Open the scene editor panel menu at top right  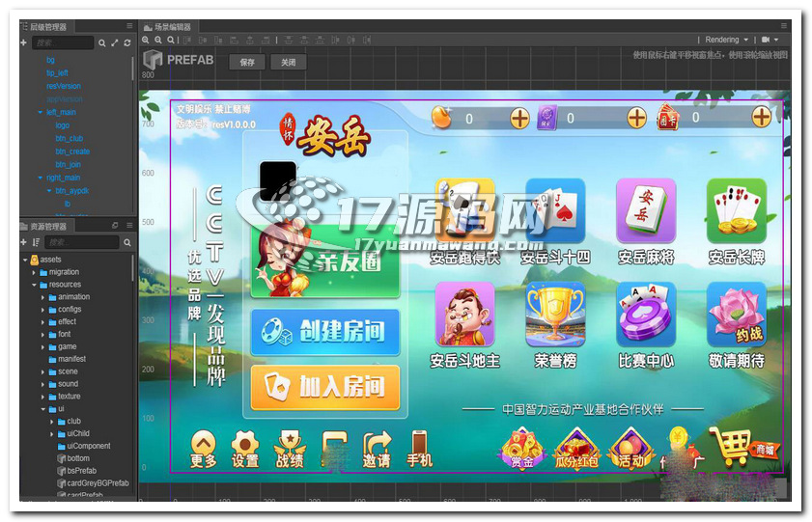tap(784, 26)
